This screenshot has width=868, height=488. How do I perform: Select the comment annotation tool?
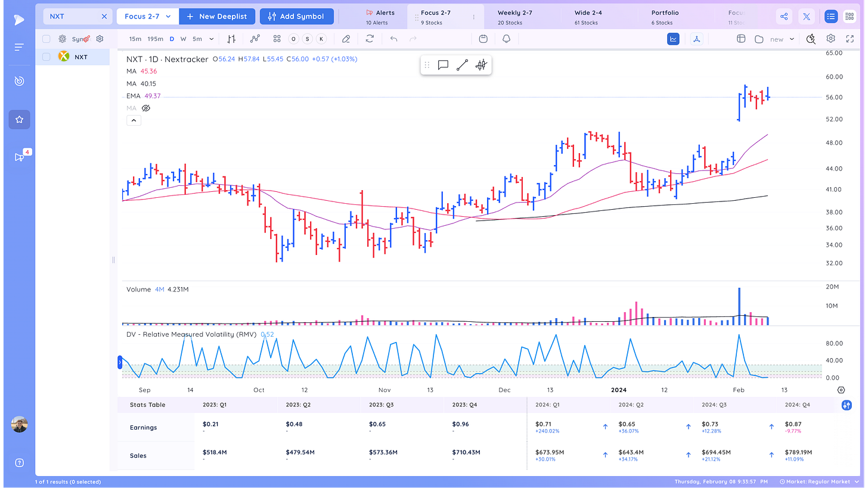tap(443, 65)
